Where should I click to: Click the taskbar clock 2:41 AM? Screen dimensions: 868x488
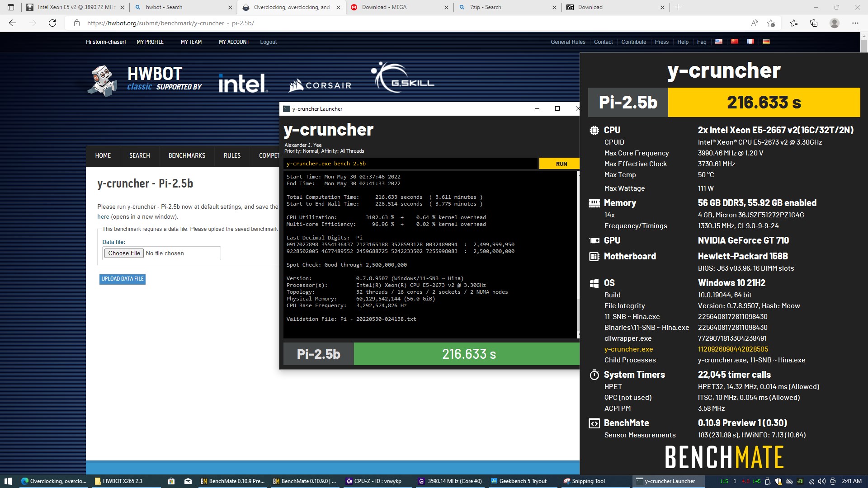coord(852,481)
